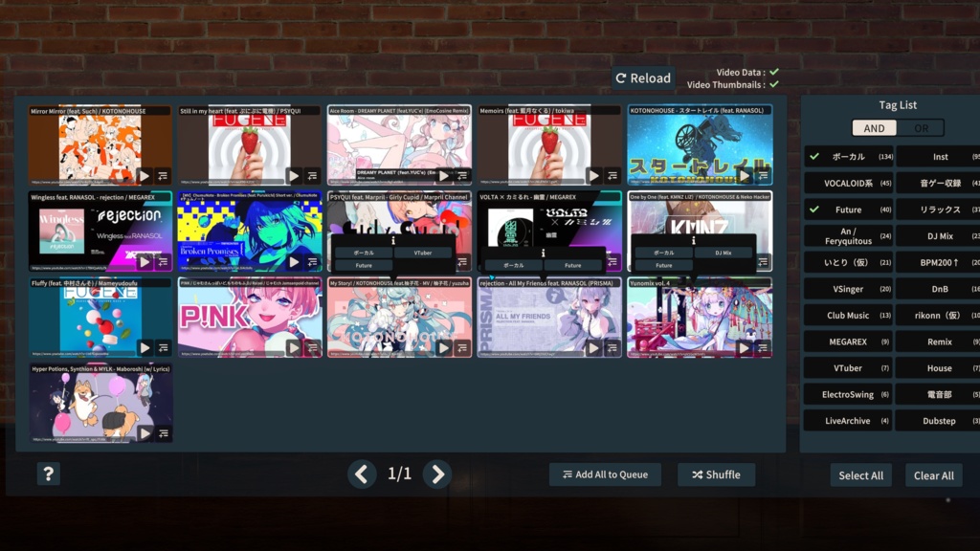
Task: Queue Still in my heart by PSYQUI
Action: (313, 176)
